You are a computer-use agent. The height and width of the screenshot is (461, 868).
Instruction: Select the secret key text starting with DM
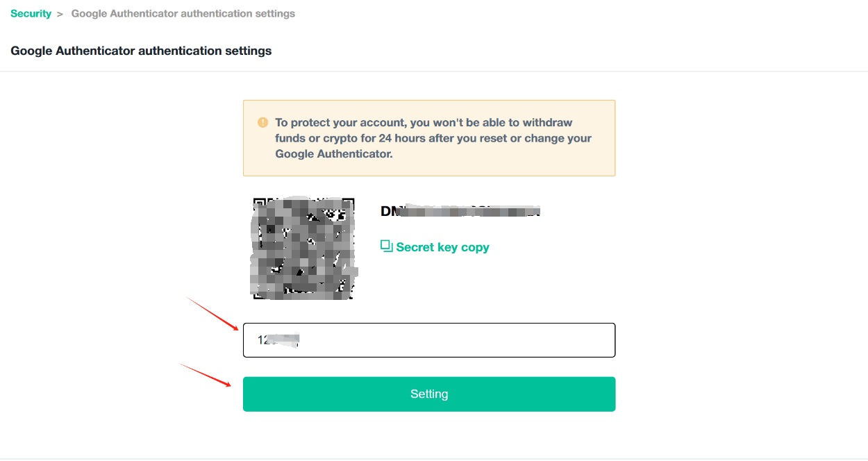[x=460, y=210]
